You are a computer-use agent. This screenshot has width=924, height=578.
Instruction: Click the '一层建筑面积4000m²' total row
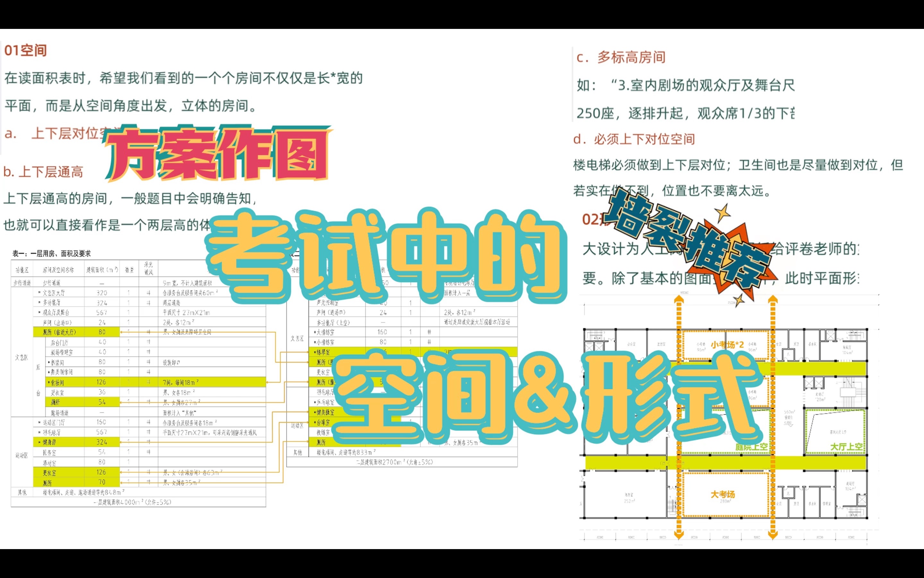(x=133, y=502)
